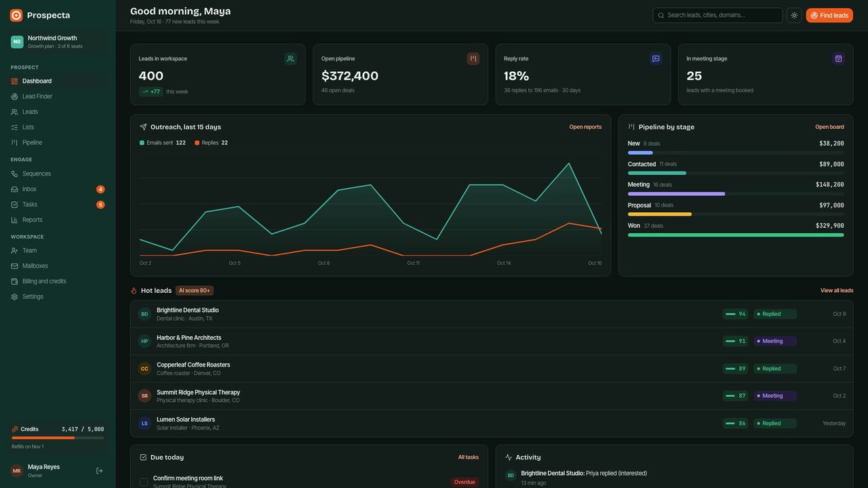The width and height of the screenshot is (868, 488).
Task: Open Settings in the sidebar
Action: point(58,297)
